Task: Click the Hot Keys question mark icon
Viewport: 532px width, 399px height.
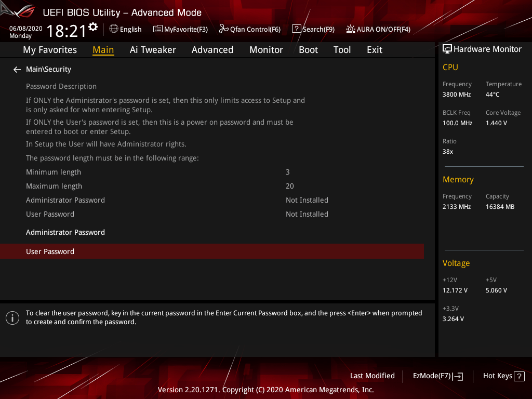Action: pos(519,376)
